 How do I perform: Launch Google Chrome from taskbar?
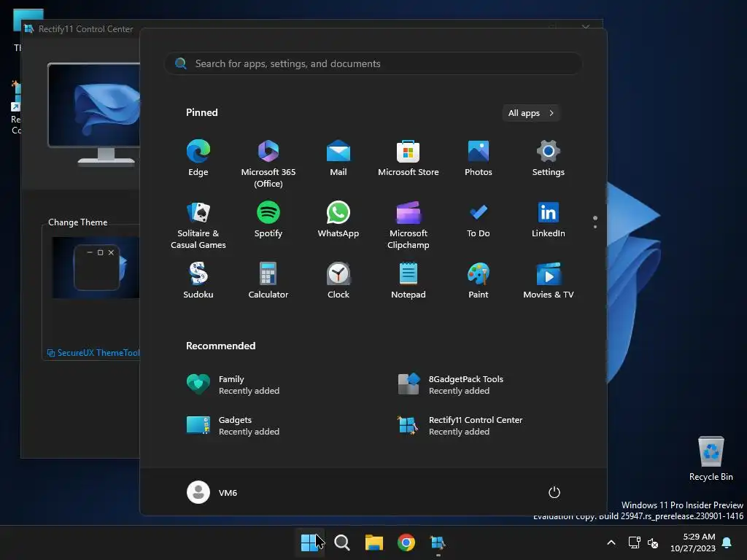[406, 542]
